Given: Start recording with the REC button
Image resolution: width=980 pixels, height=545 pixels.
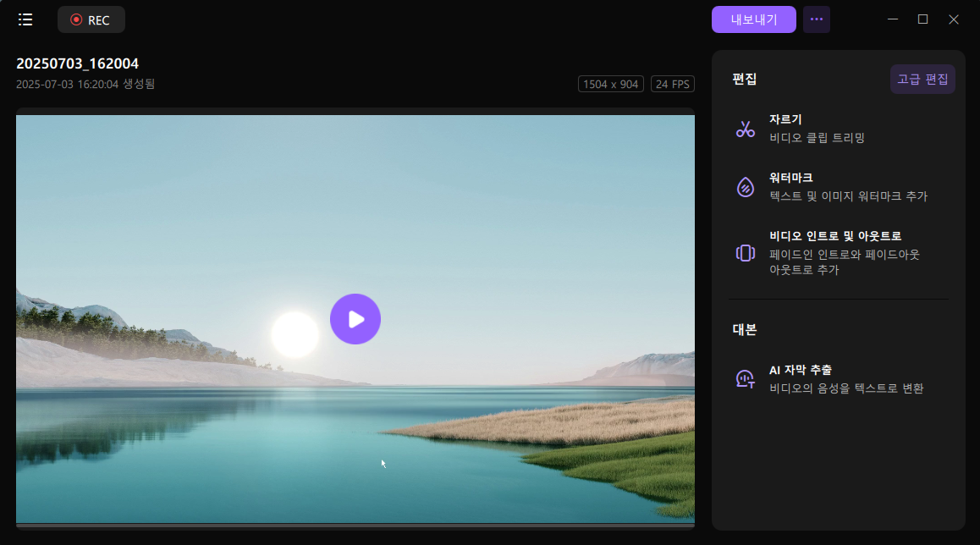Looking at the screenshot, I should tap(91, 19).
